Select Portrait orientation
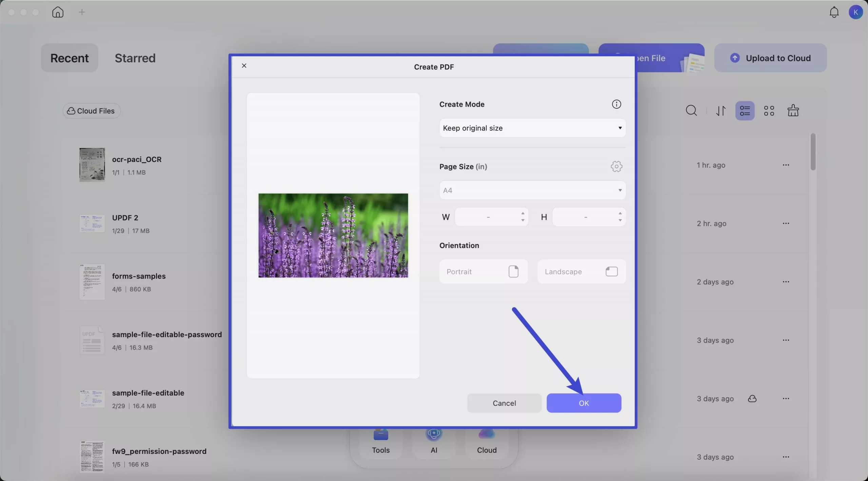 (483, 271)
